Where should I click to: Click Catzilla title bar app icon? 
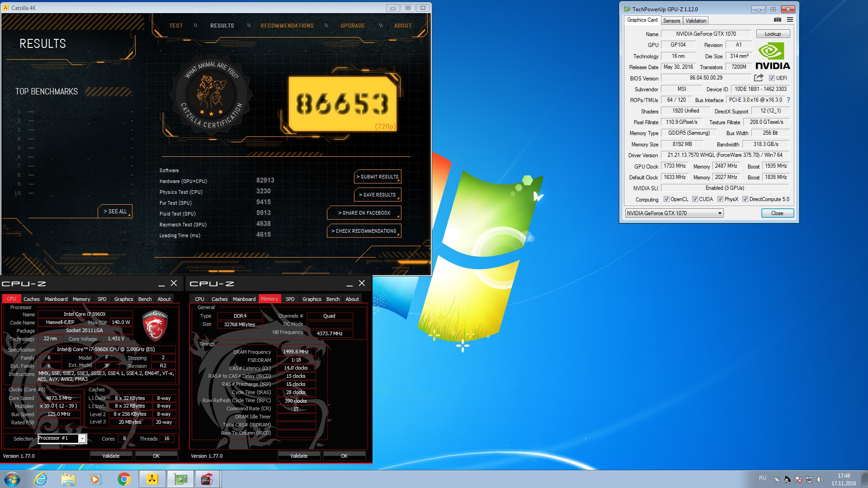click(6, 8)
